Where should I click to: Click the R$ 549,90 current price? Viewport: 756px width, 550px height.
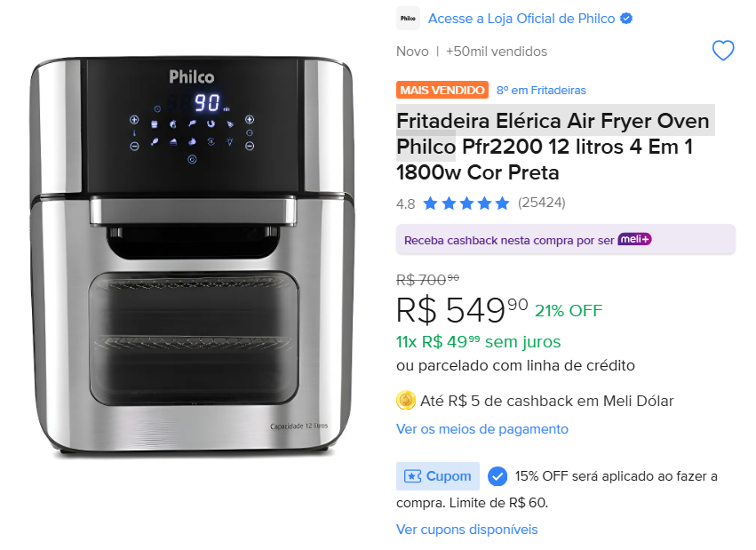click(462, 310)
